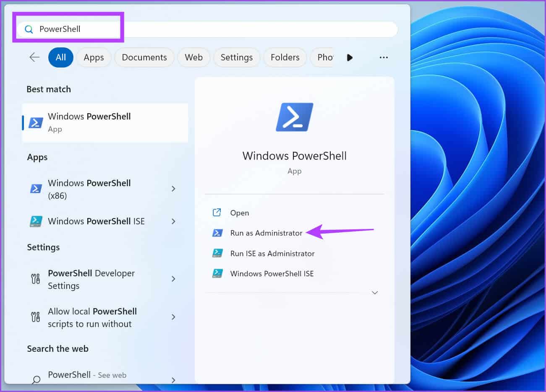Click the PowerShell search text field

click(210, 29)
